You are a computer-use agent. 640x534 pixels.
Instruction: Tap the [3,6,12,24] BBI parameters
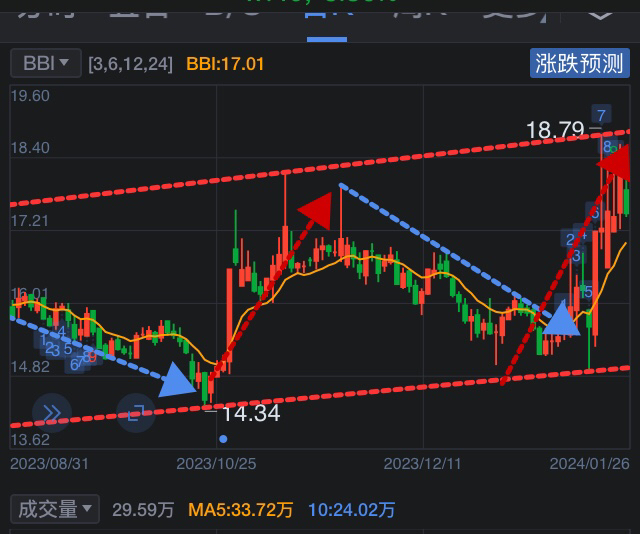(131, 64)
